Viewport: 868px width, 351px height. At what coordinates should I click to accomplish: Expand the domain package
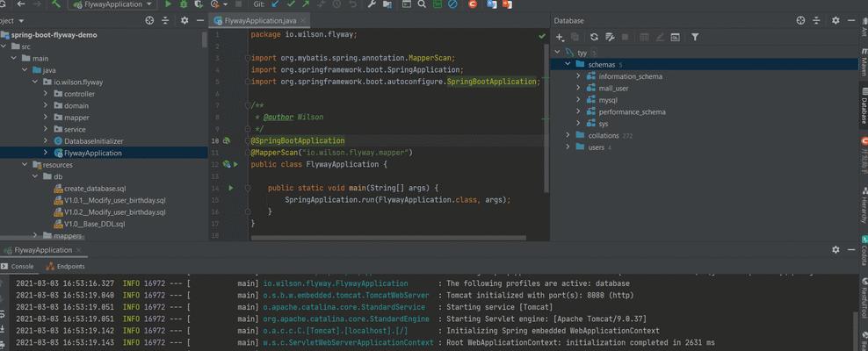pos(46,105)
